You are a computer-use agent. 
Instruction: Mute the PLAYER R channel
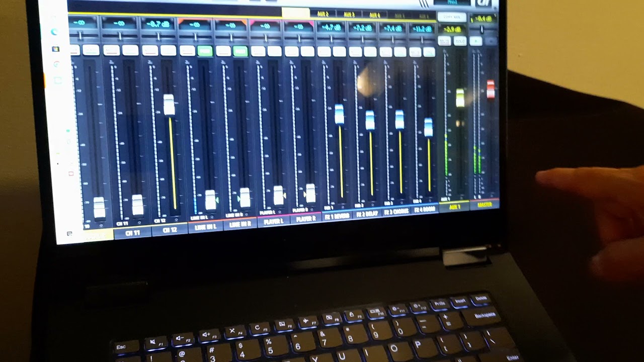pyautogui.click(x=291, y=51)
